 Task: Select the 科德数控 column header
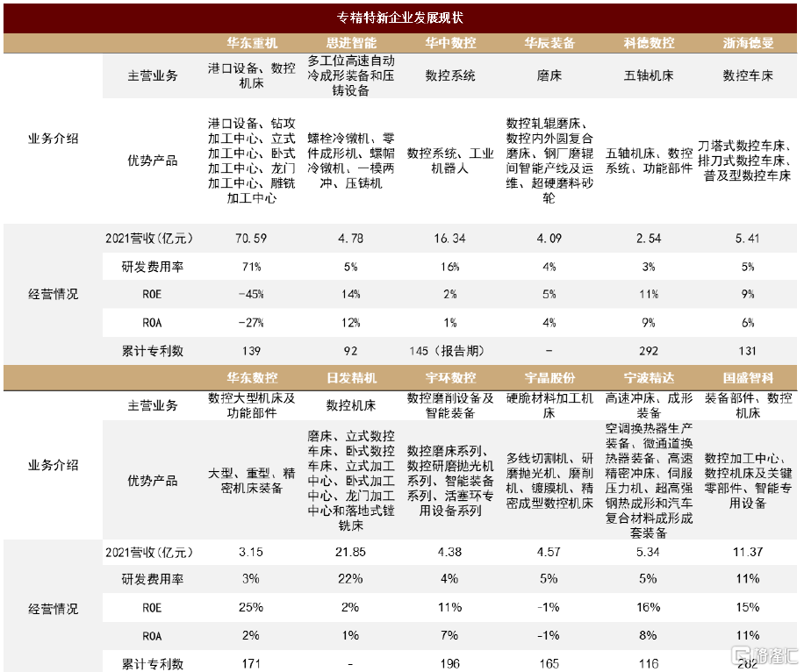649,43
